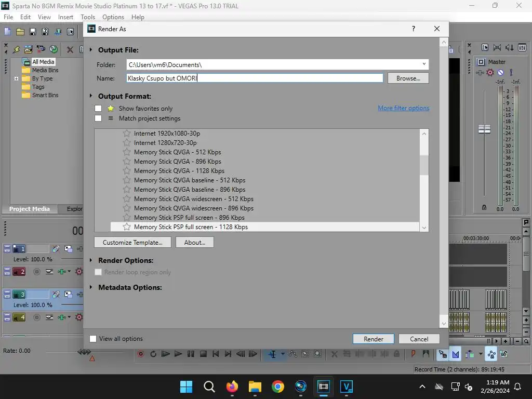Click Play From Start in transport bar
This screenshot has width=532, height=399.
coord(166,354)
